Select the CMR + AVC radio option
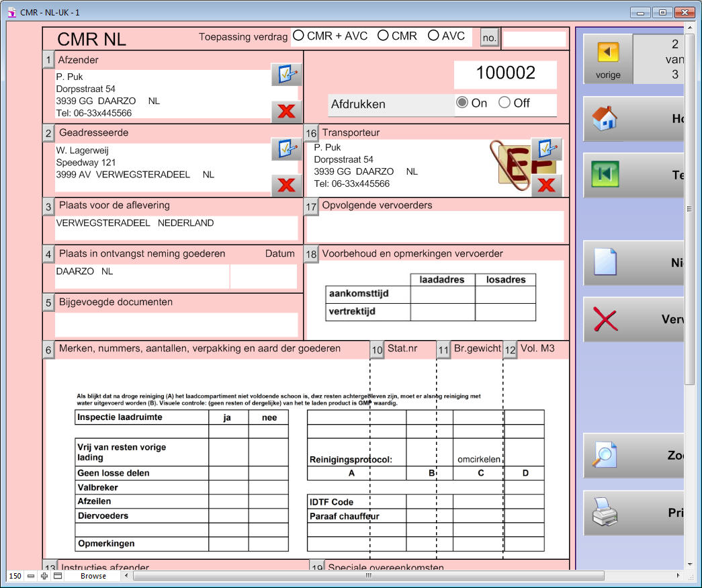Image resolution: width=702 pixels, height=588 pixels. point(299,36)
